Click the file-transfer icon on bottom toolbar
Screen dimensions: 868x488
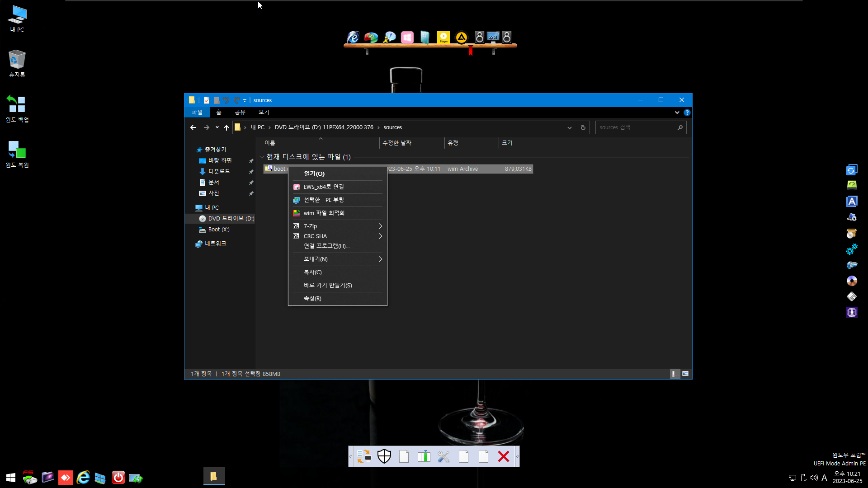[364, 456]
